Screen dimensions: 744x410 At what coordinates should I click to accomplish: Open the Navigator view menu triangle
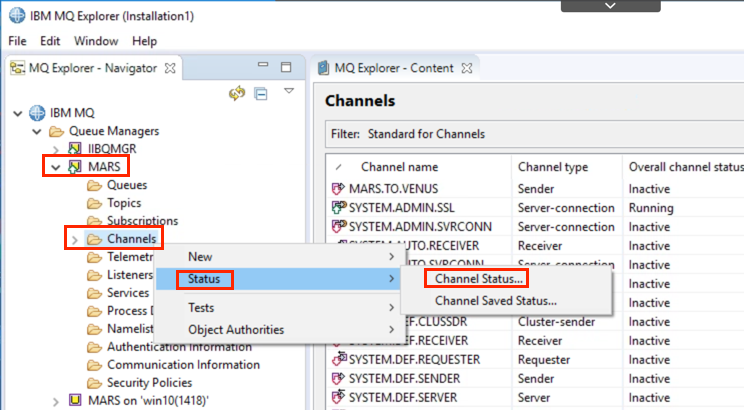tap(288, 91)
